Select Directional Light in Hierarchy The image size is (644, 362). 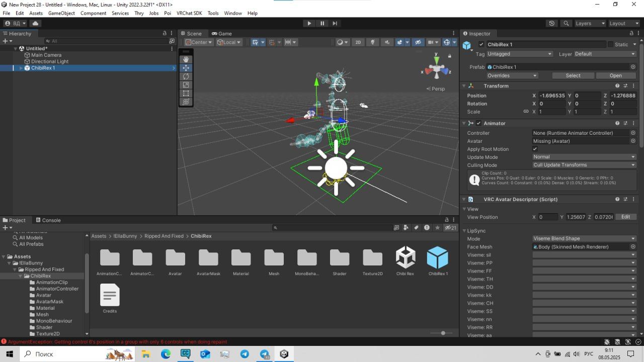(x=50, y=61)
